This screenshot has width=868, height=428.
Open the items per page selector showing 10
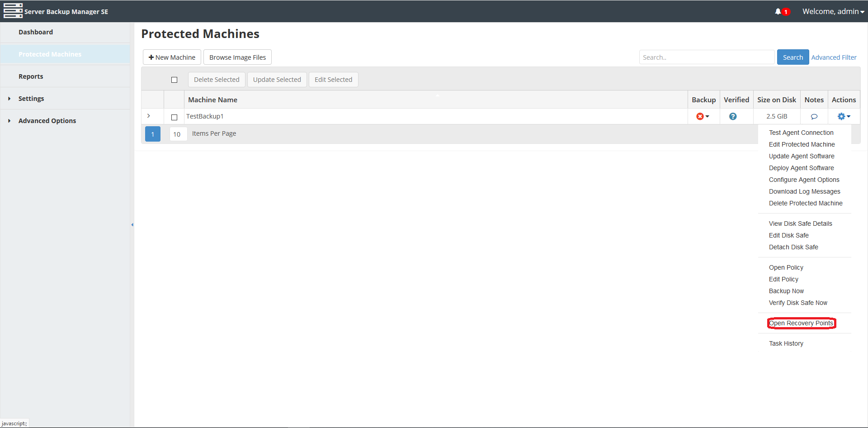click(178, 134)
